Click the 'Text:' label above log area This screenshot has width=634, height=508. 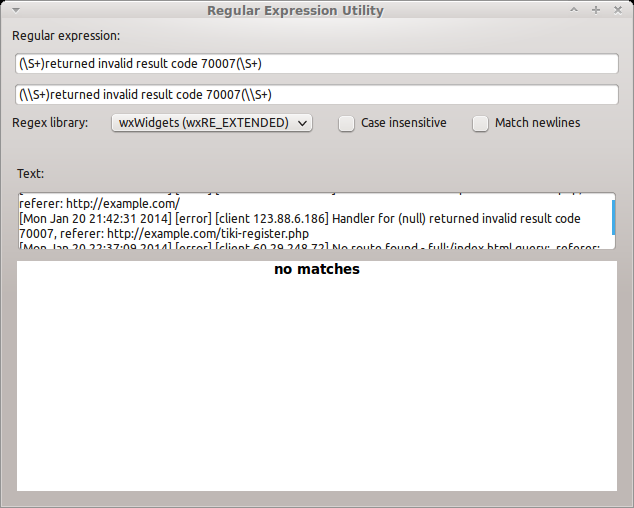(30, 173)
